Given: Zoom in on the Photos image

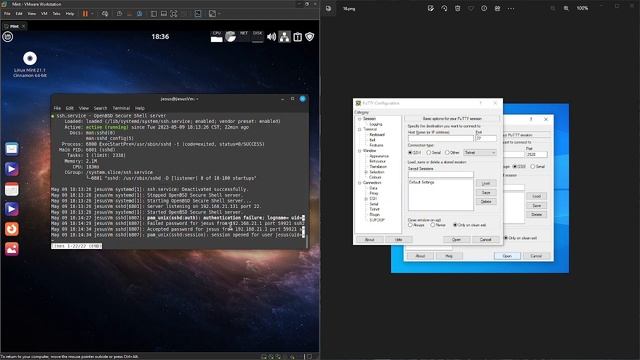Looking at the screenshot, I should [x=566, y=8].
